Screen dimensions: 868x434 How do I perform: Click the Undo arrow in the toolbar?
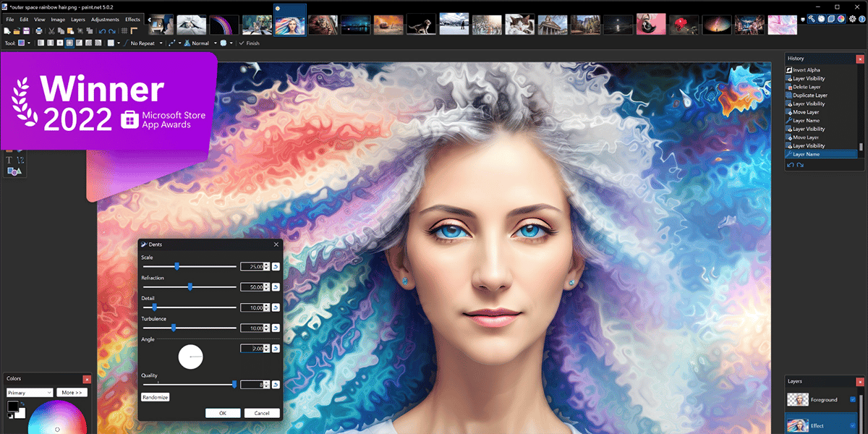(x=102, y=31)
